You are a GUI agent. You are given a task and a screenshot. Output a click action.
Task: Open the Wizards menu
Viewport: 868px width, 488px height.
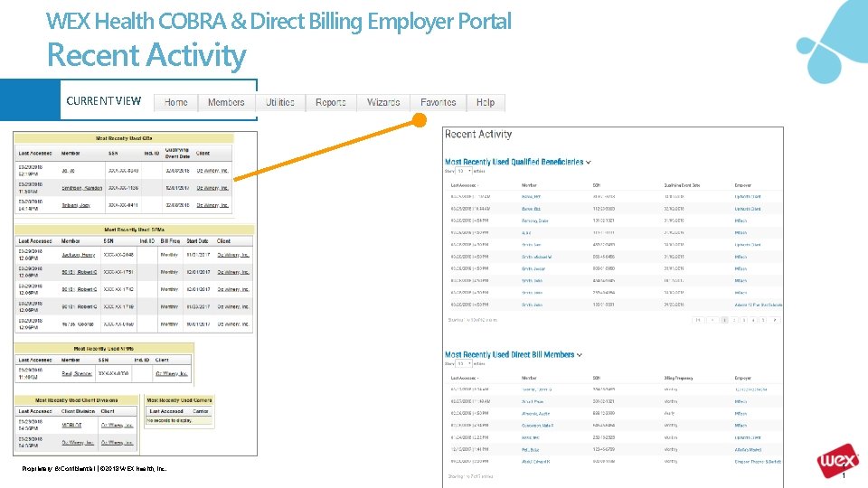click(x=383, y=102)
